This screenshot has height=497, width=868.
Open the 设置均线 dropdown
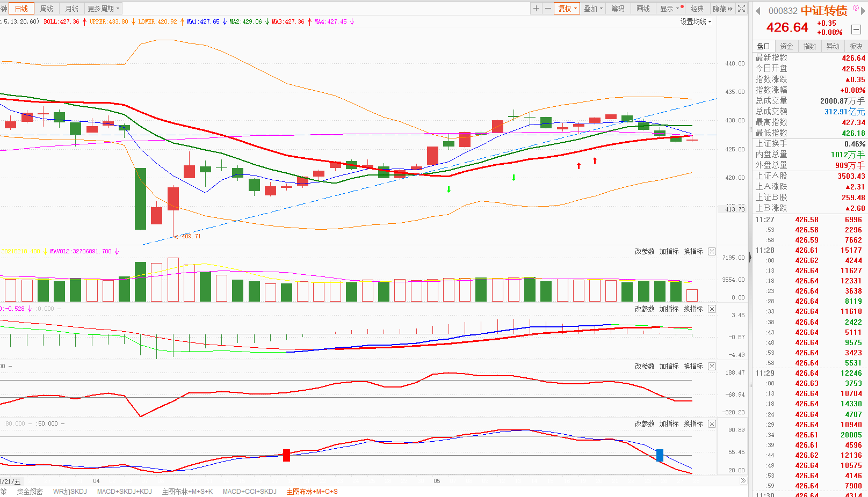pyautogui.click(x=696, y=21)
